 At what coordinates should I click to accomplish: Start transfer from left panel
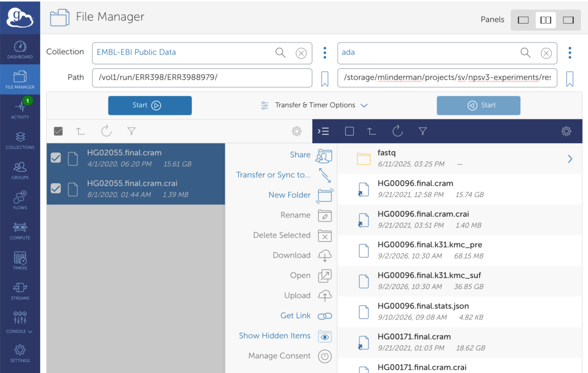150,105
